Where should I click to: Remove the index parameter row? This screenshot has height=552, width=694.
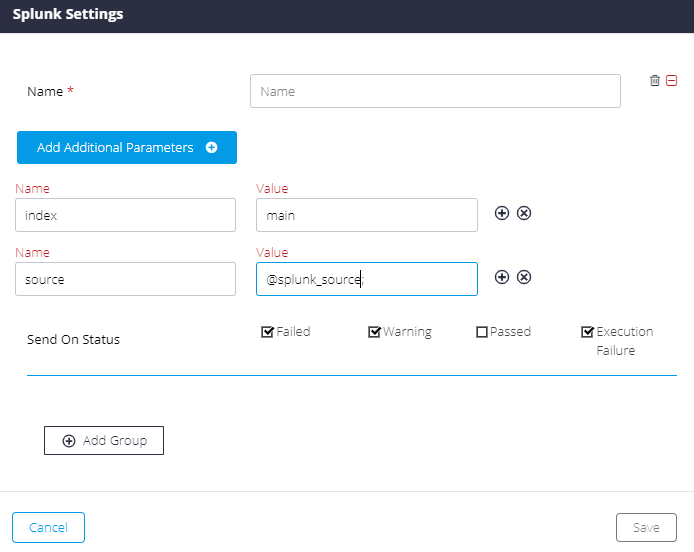(524, 213)
